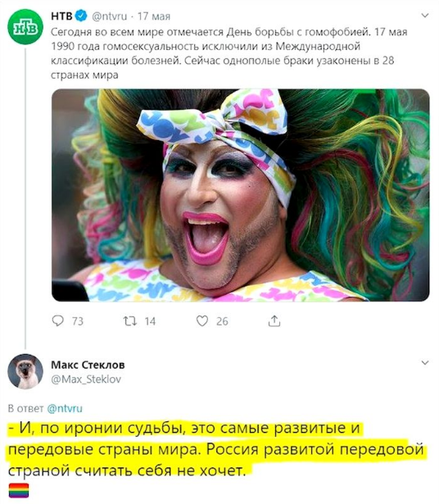
Task: Open the share upload icon
Action: coord(274,320)
